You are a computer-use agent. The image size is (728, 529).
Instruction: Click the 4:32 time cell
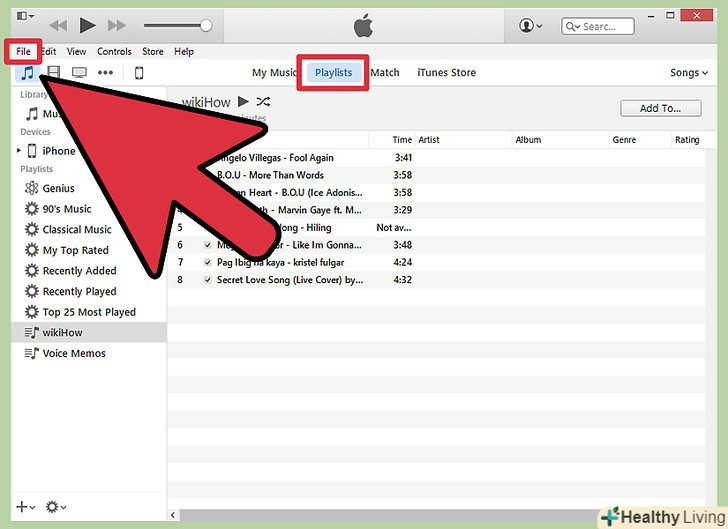point(403,280)
